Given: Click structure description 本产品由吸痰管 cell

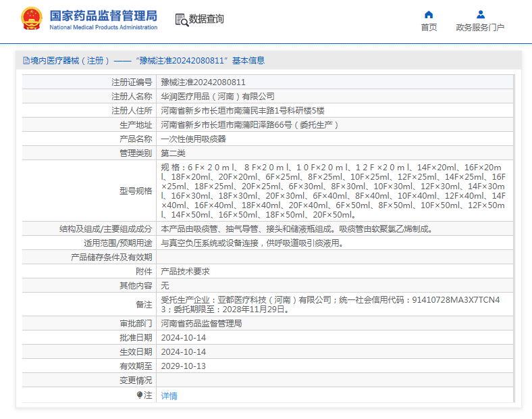Looking at the screenshot, I should (335, 229).
